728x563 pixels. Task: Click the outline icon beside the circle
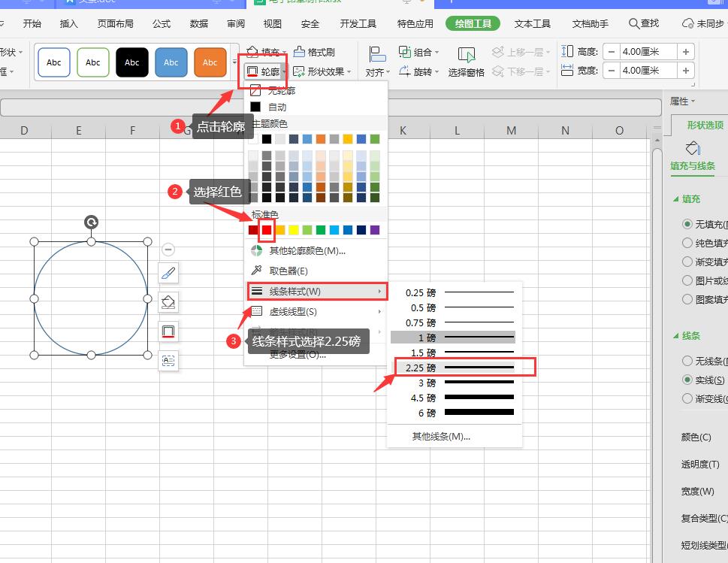pyautogui.click(x=169, y=331)
